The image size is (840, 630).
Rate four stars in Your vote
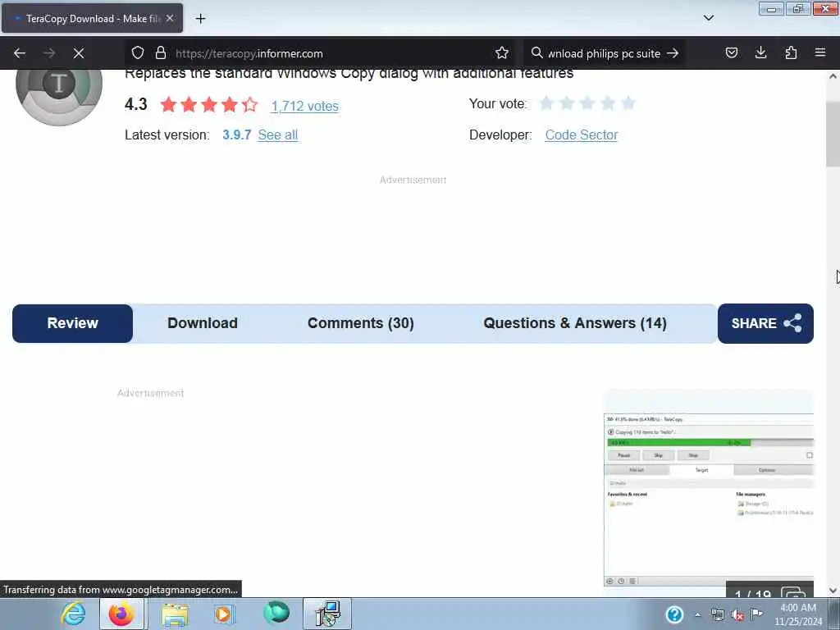coord(608,103)
